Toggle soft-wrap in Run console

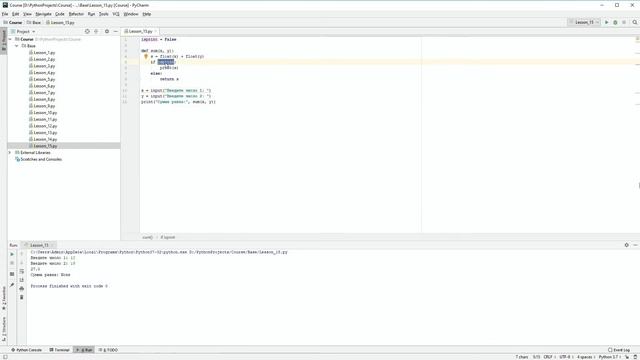tap(22, 271)
